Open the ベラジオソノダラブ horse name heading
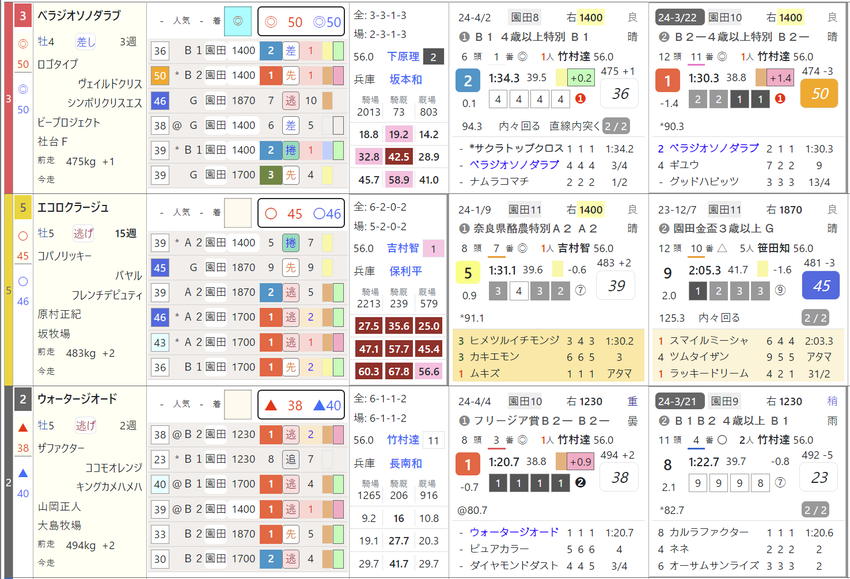The height and width of the screenshot is (579, 850). tap(79, 16)
